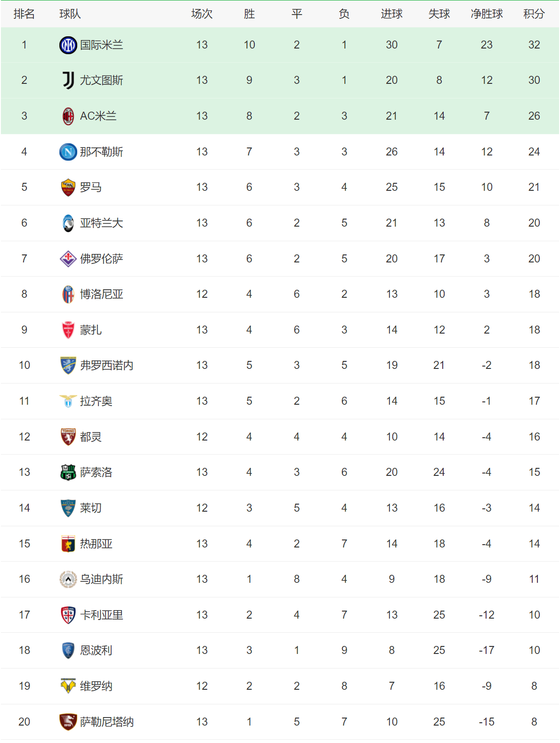Click the Fiorentina purple diamond logo

pyautogui.click(x=68, y=259)
